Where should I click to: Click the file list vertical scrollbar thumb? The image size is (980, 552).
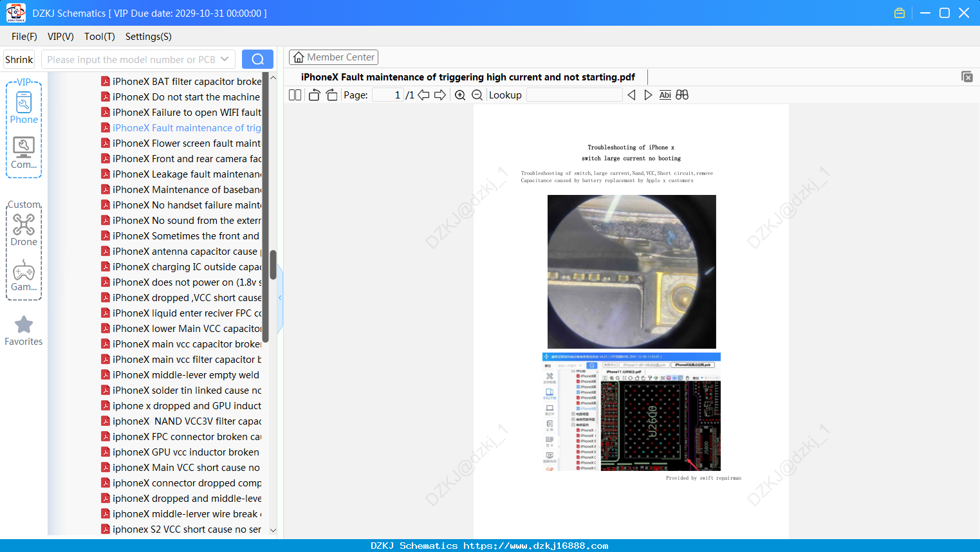[273, 264]
